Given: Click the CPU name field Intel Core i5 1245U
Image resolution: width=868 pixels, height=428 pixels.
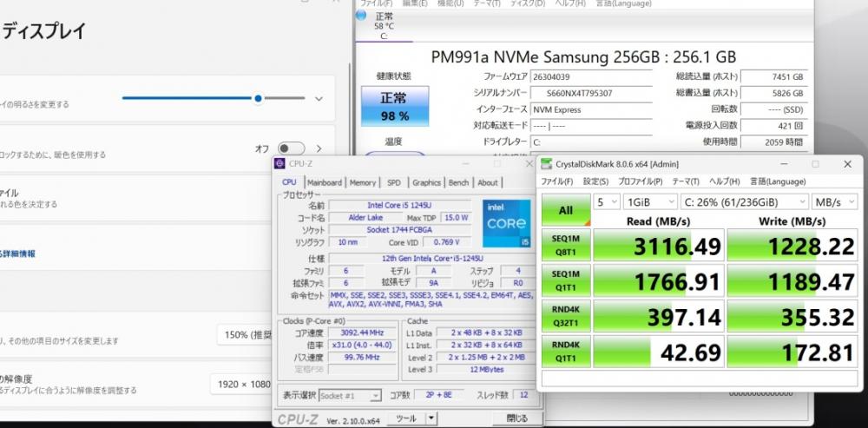Looking at the screenshot, I should pos(399,206).
